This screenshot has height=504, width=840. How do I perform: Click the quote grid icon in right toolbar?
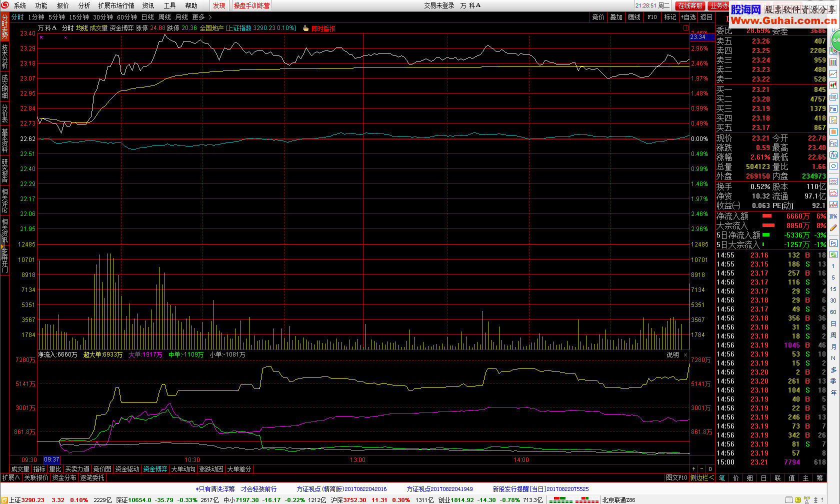(x=833, y=62)
